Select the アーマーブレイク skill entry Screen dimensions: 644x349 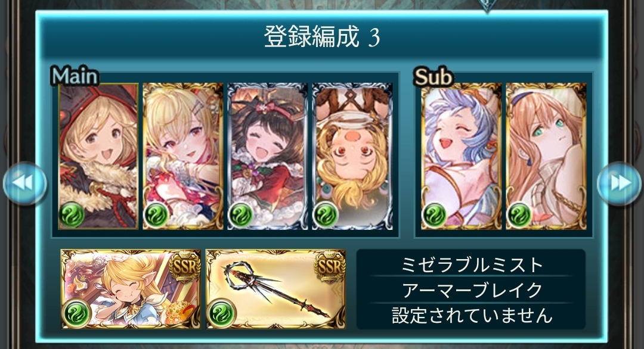[471, 290]
